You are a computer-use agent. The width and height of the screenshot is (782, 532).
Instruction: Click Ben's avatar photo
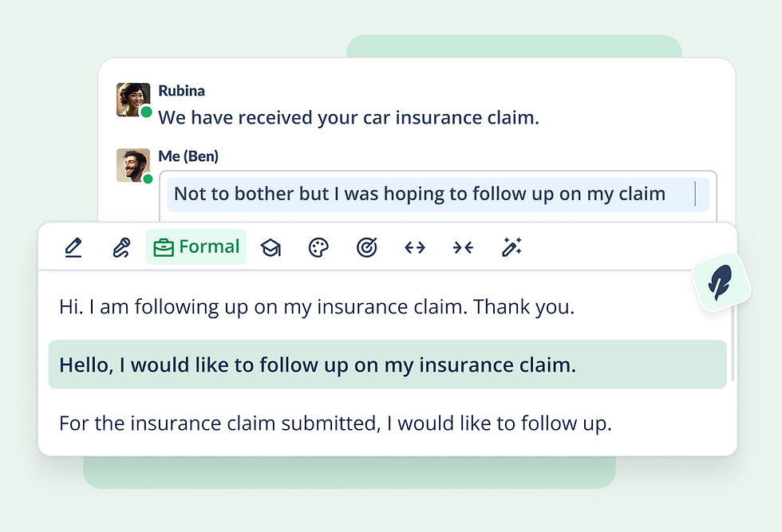pos(132,165)
